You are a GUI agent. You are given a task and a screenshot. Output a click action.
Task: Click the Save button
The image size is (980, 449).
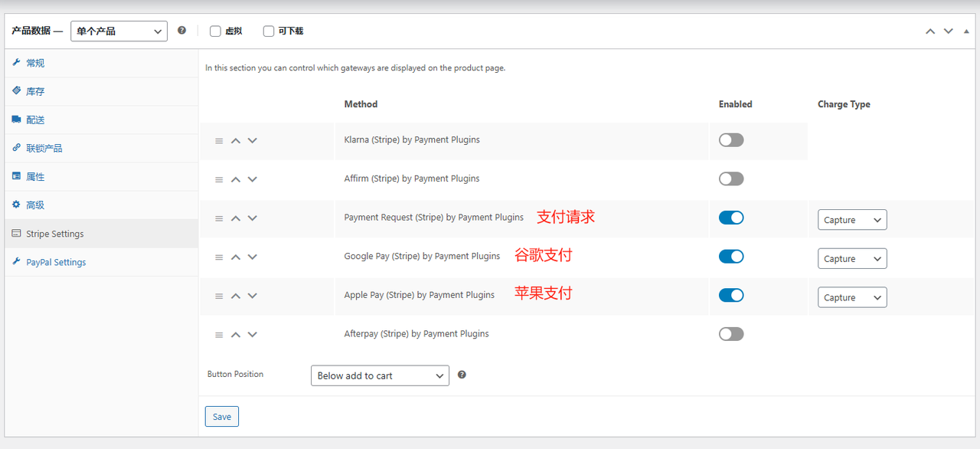coord(222,417)
